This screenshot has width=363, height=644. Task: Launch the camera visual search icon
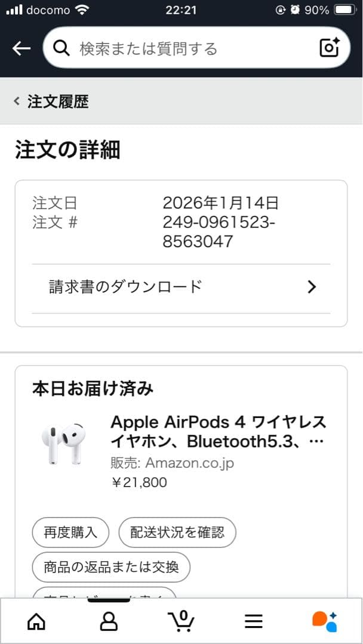point(329,48)
